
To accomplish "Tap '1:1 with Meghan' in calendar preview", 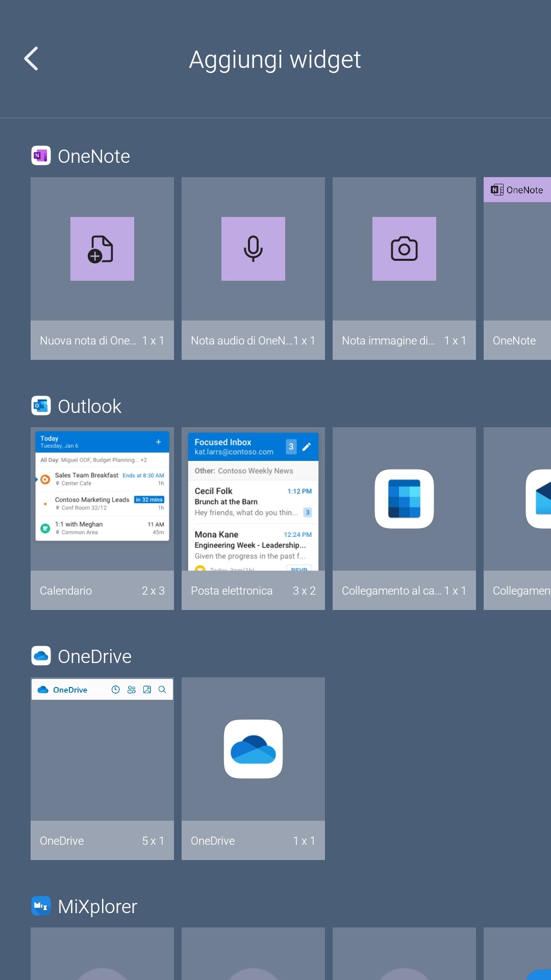I will point(79,524).
